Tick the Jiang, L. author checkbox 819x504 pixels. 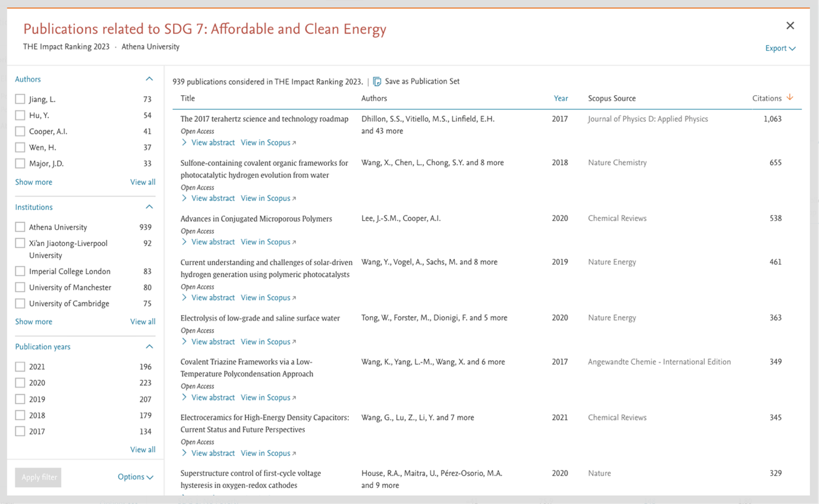pos(20,99)
